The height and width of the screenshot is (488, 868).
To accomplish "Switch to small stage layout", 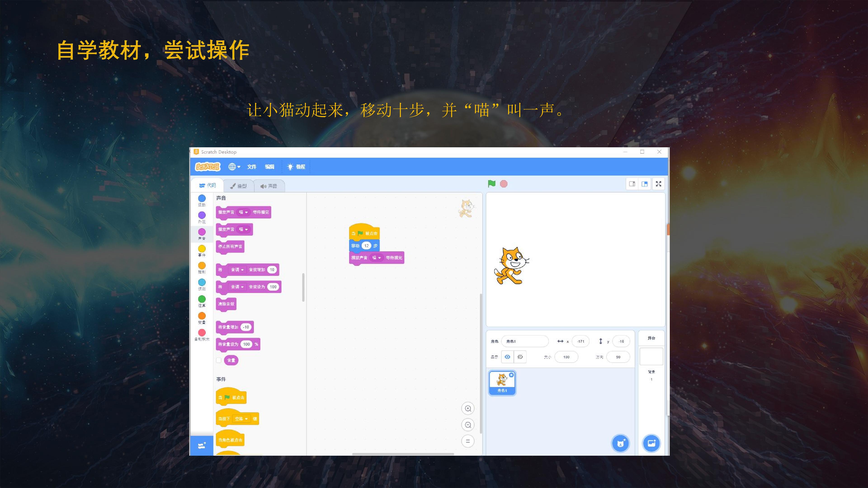I will pos(632,184).
